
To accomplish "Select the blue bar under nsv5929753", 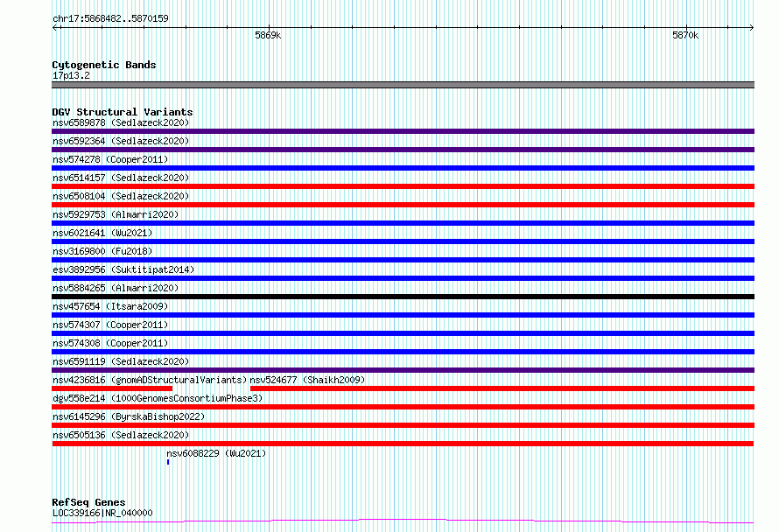I will [x=403, y=223].
